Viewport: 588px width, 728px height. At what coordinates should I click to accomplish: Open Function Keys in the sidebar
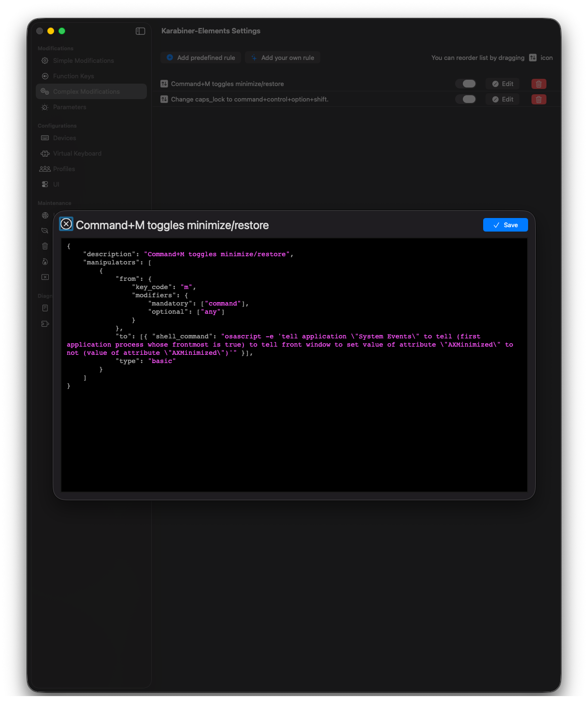[91, 76]
